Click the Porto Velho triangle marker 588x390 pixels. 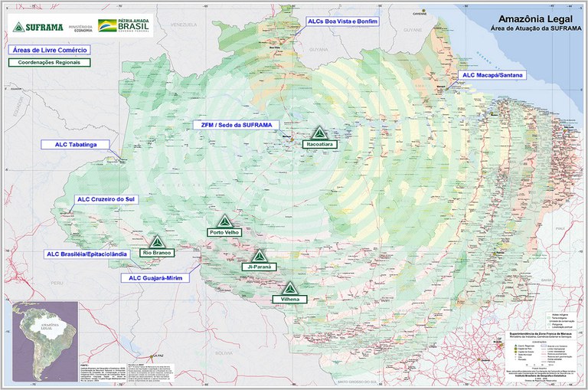(224, 221)
